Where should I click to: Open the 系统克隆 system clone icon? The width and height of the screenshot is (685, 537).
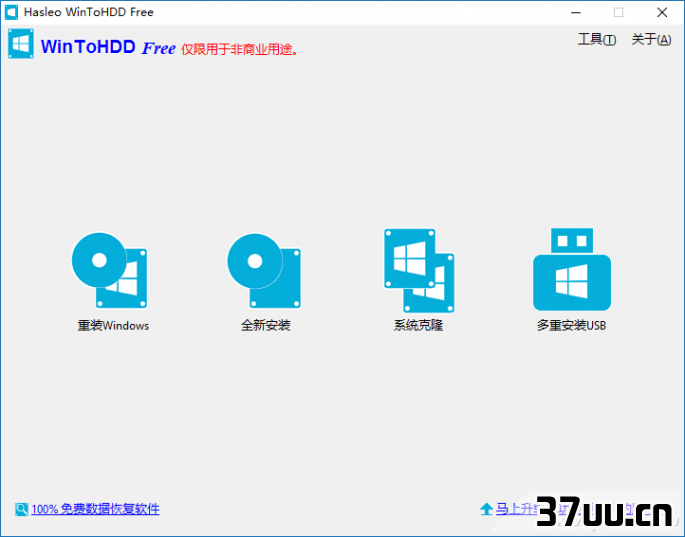click(419, 270)
